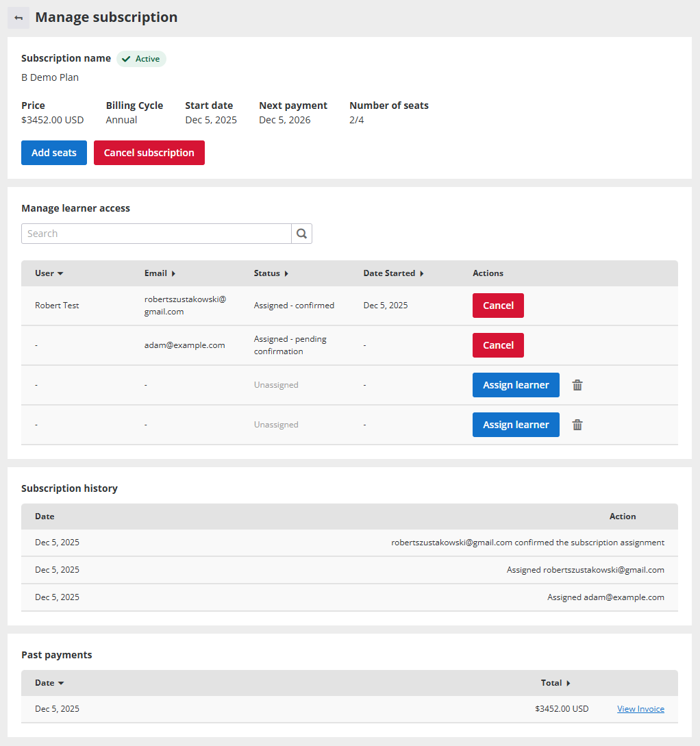This screenshot has width=700, height=746.
Task: Click the Active status badge
Action: tap(141, 59)
